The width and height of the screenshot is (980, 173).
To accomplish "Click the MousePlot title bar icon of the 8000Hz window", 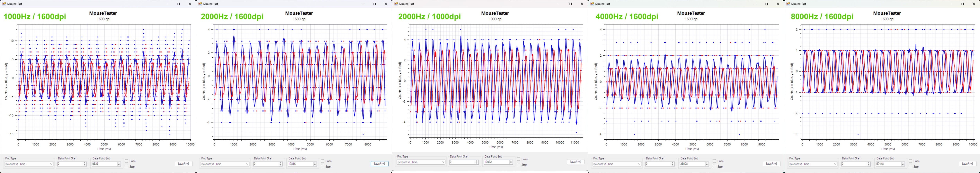I will tap(788, 4).
